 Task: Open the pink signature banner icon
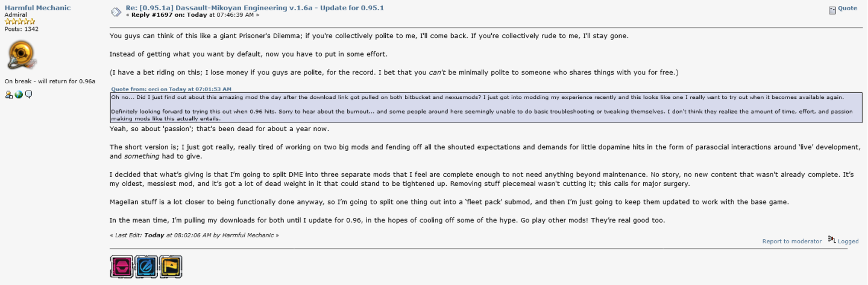[x=122, y=266]
